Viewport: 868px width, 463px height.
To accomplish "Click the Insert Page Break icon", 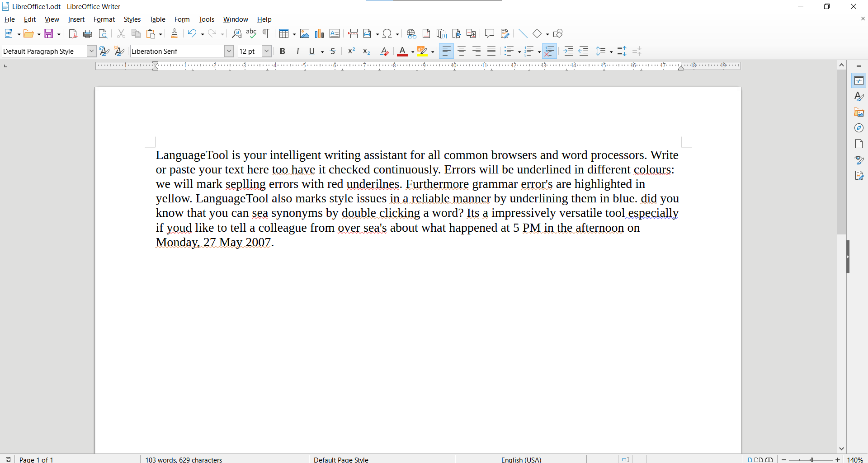I will (x=353, y=34).
